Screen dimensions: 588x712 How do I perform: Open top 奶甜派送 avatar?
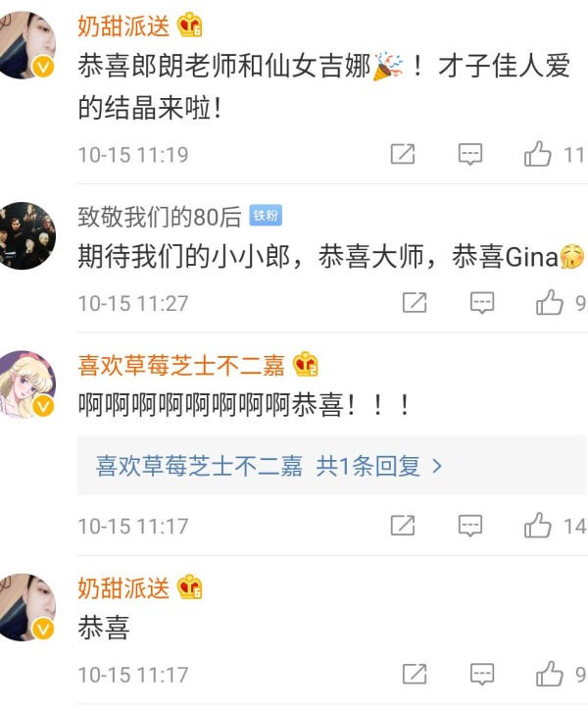tap(25, 45)
